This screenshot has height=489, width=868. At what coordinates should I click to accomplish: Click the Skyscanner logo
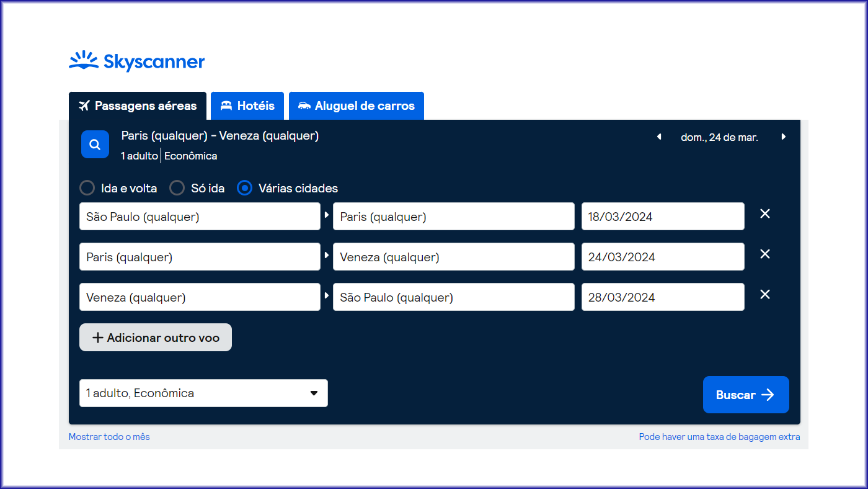pyautogui.click(x=136, y=61)
